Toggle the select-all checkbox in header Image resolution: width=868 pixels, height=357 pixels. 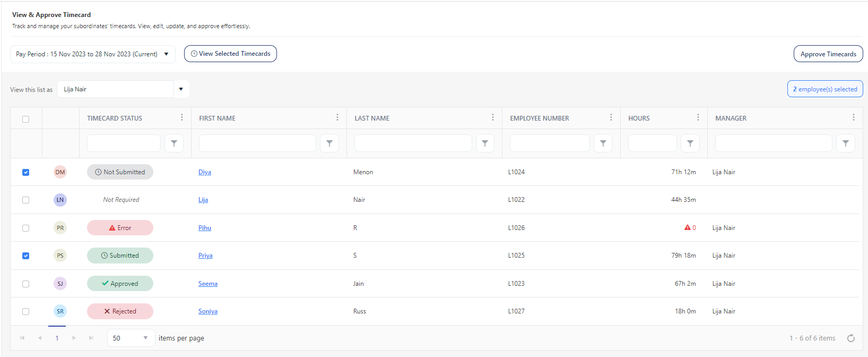(25, 119)
